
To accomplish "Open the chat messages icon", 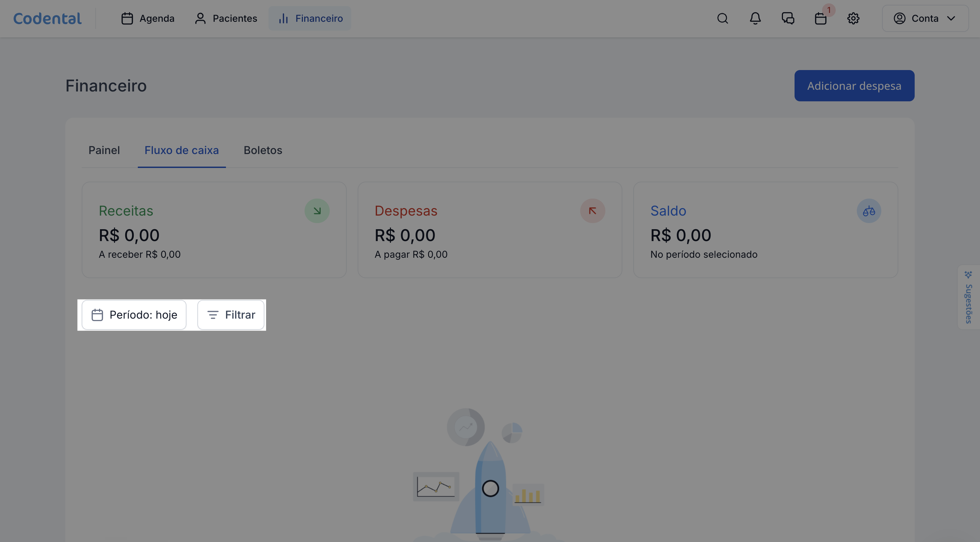I will (x=788, y=18).
